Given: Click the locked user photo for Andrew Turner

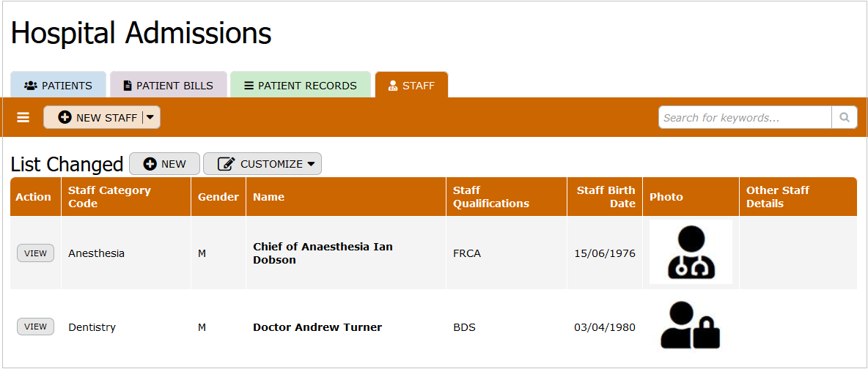Looking at the screenshot, I should pos(690,324).
